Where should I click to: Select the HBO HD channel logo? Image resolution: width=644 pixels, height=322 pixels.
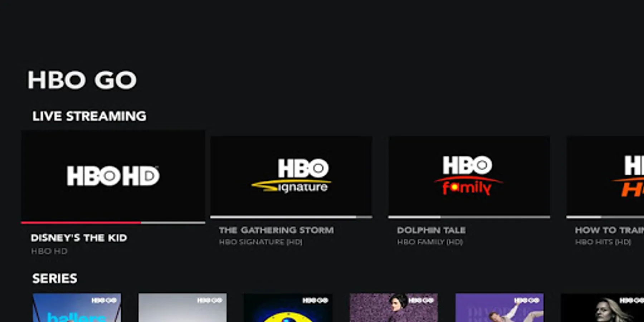[113, 176]
